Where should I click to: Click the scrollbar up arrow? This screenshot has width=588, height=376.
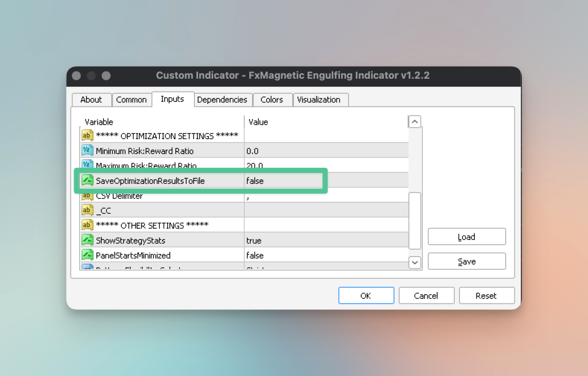click(x=414, y=121)
